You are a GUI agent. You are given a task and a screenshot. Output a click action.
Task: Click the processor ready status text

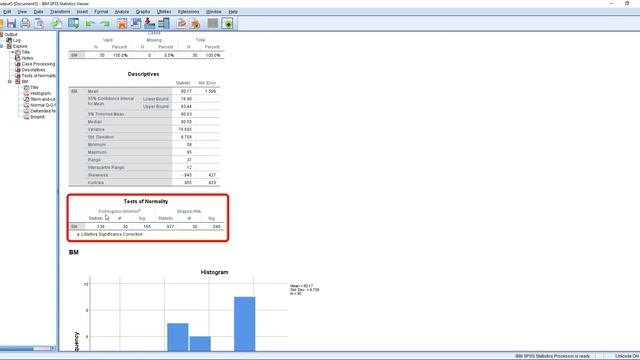pyautogui.click(x=552, y=356)
